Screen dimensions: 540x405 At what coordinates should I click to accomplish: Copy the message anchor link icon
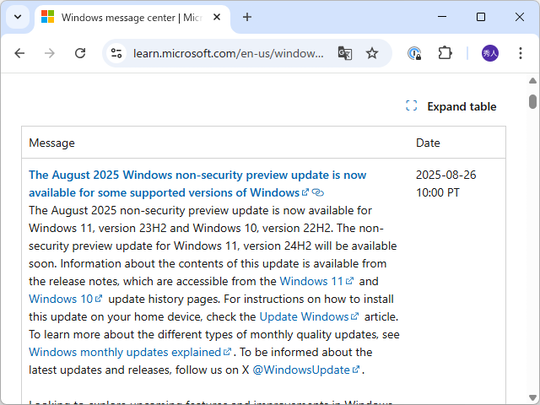[318, 193]
